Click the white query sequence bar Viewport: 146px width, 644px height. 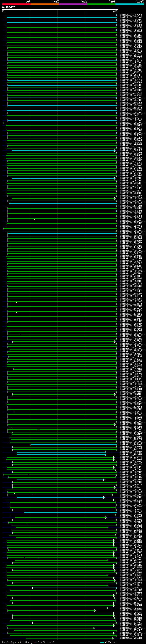(60, 9)
